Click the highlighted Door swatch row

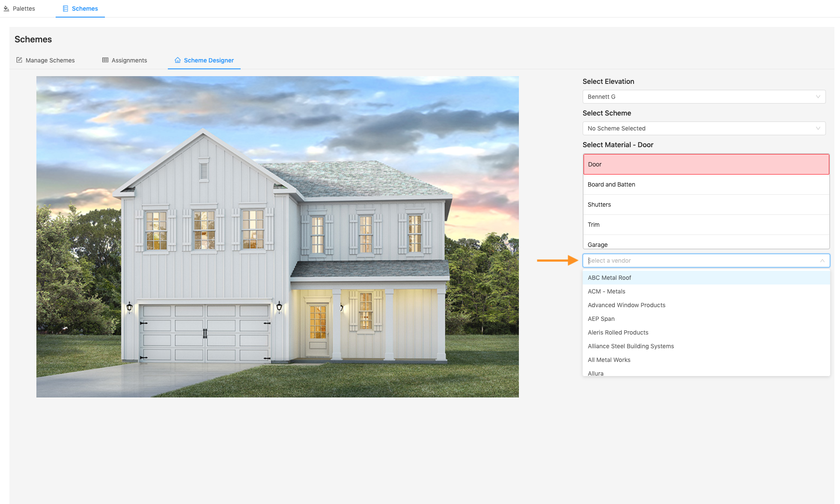tap(706, 164)
